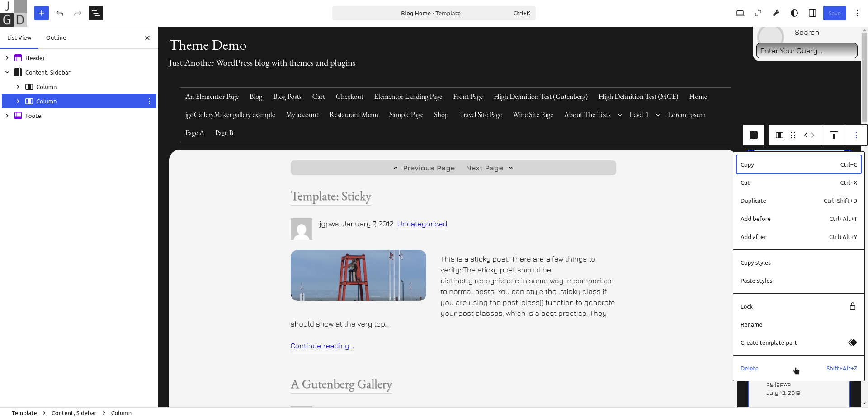This screenshot has width=868, height=417.
Task: Click the drag handle icon in block toolbar
Action: click(x=793, y=135)
